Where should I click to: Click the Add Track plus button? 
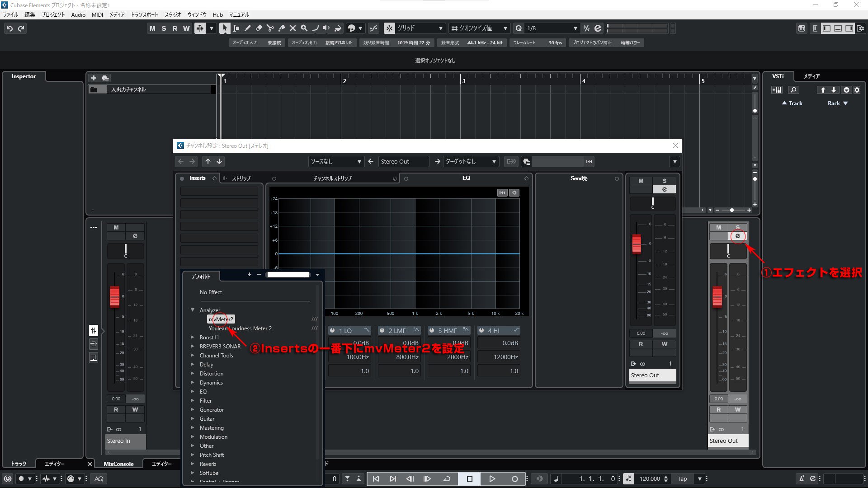point(94,78)
